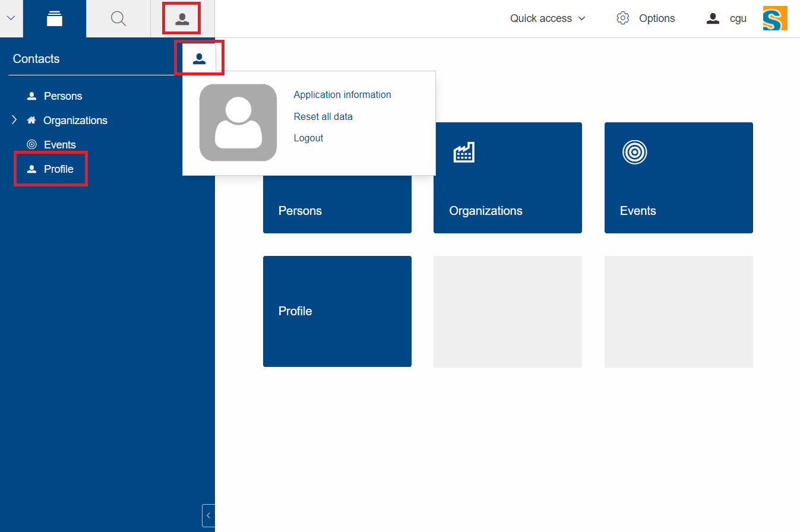Click the target icon next to Events

(x=32, y=144)
